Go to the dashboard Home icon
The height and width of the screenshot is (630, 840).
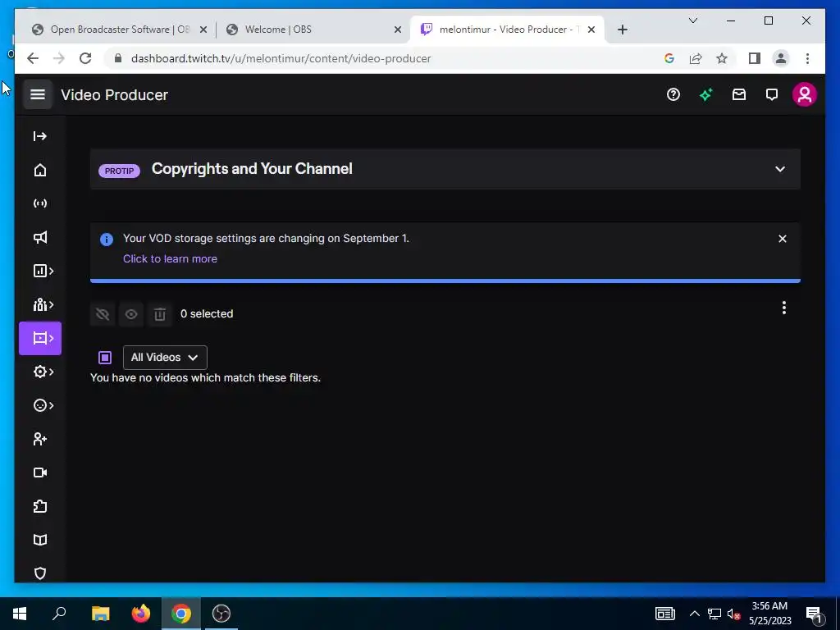point(40,170)
